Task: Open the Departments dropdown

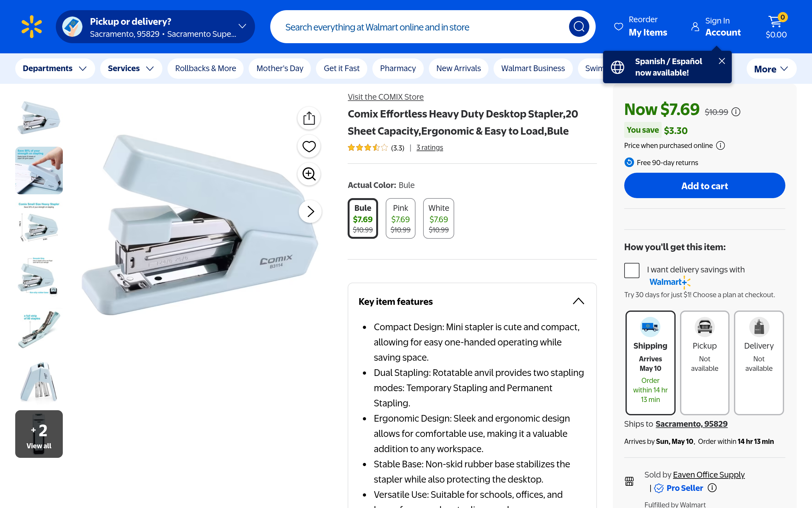Action: 55,69
